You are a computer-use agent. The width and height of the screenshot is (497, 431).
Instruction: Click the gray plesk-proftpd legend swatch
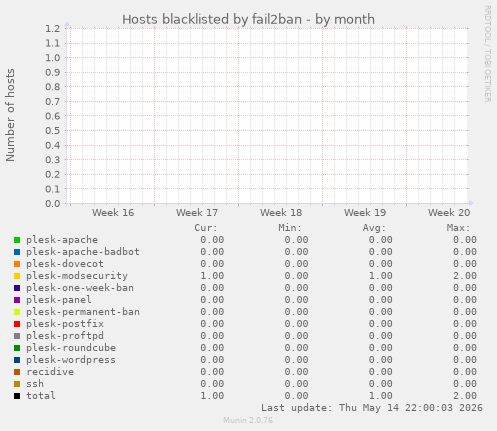[17, 336]
